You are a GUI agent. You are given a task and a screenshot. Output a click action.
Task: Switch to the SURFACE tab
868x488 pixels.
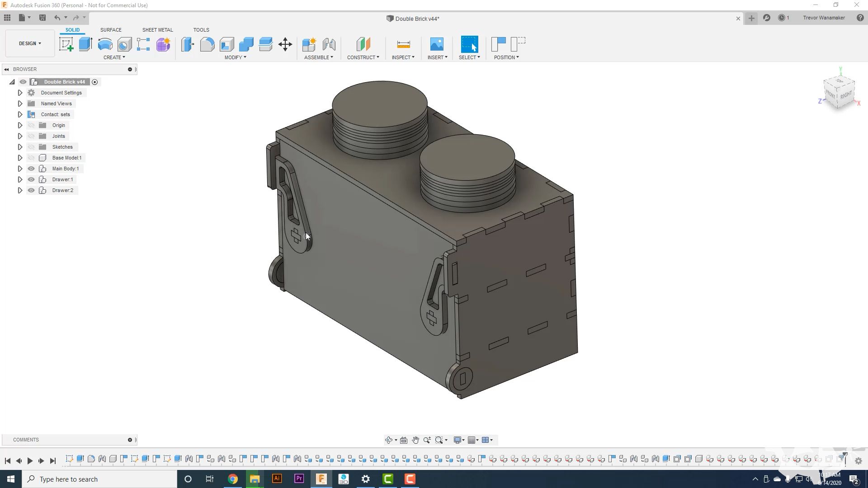click(111, 30)
